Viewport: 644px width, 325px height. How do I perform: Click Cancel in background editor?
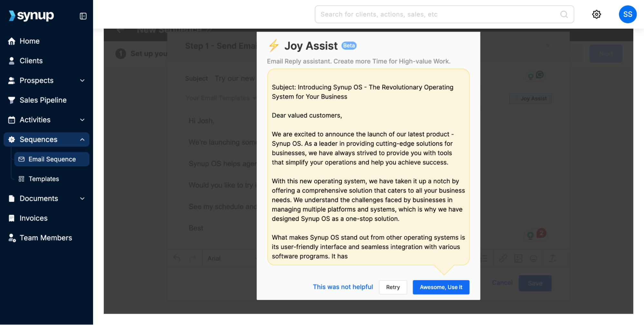point(502,283)
